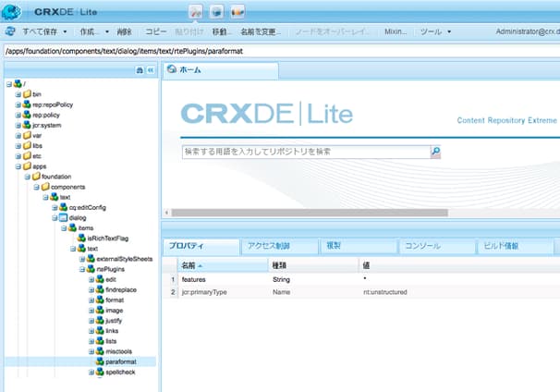
Task: Click Mixin toolbar button
Action: coord(396,31)
